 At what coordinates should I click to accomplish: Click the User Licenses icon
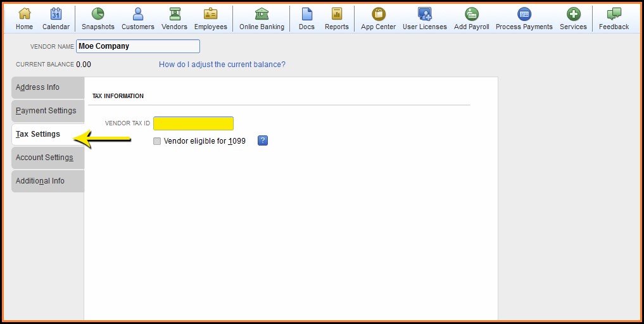tap(424, 15)
